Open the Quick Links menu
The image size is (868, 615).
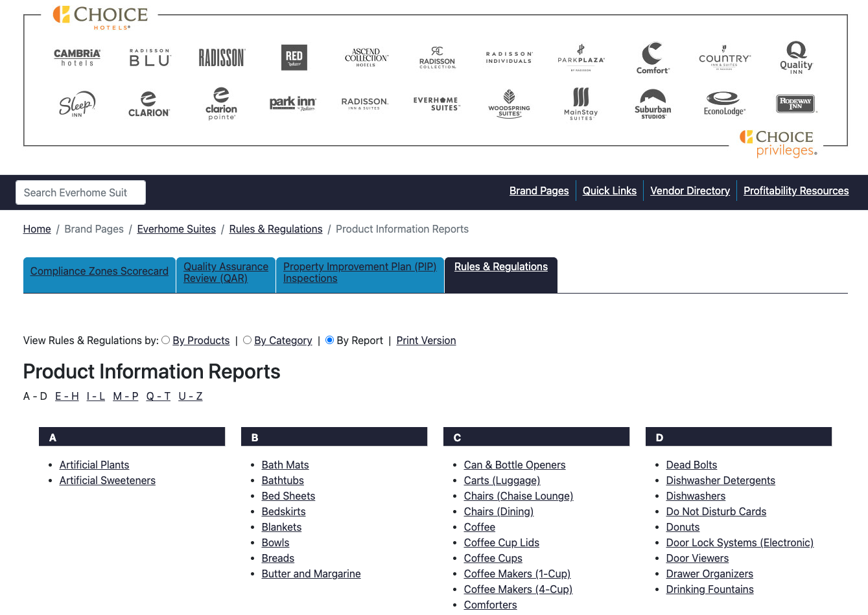tap(609, 191)
